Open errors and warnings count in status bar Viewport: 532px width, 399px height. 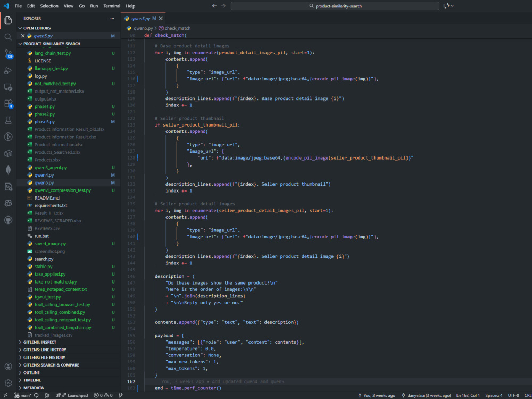103,395
